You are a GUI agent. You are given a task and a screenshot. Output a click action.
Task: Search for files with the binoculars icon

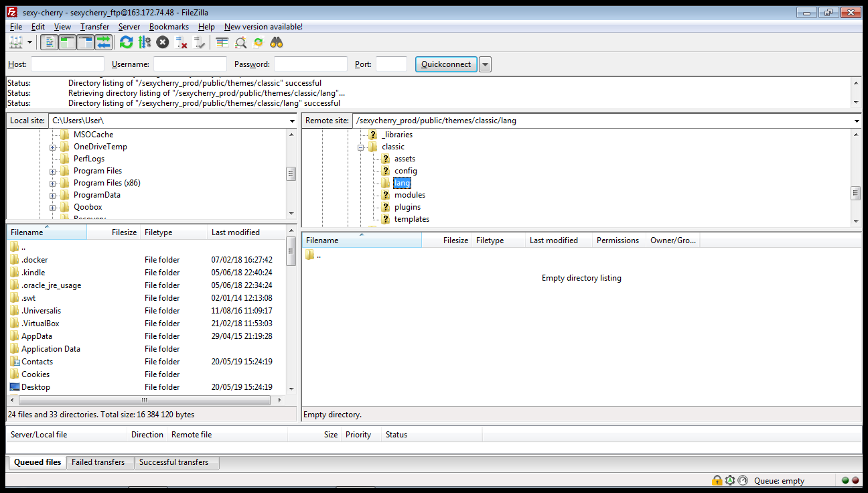tap(277, 42)
